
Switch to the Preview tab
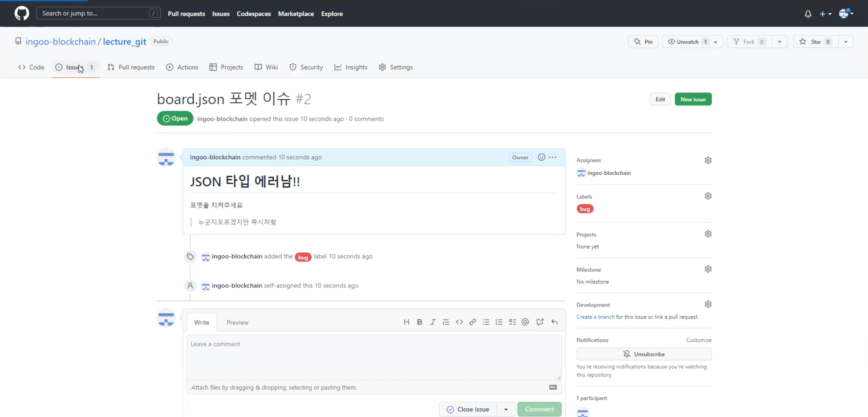tap(237, 322)
